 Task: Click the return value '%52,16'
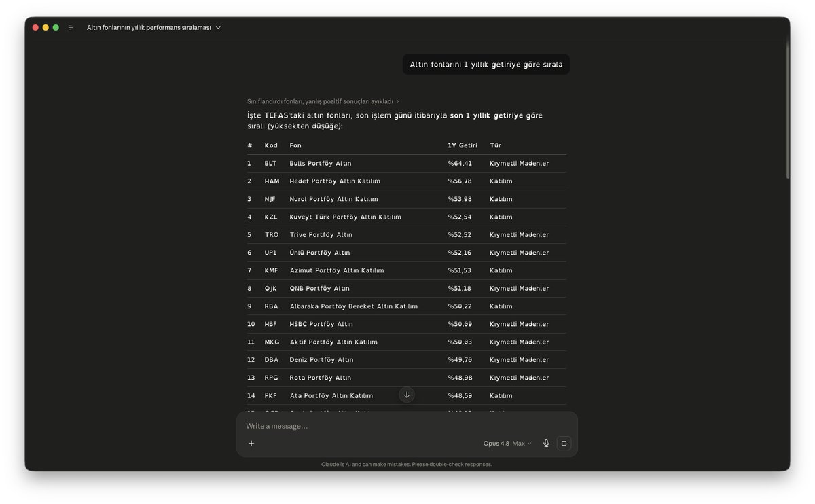coord(460,253)
